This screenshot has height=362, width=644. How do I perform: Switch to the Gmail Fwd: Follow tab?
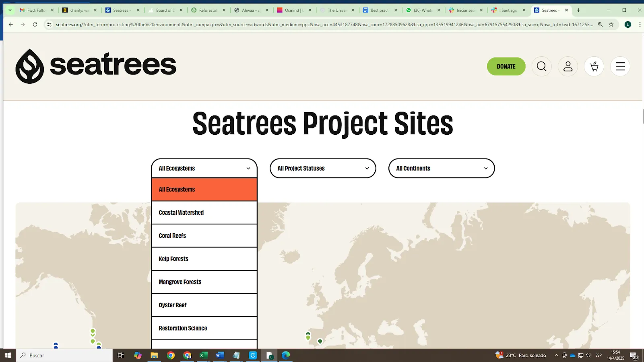pos(37,10)
